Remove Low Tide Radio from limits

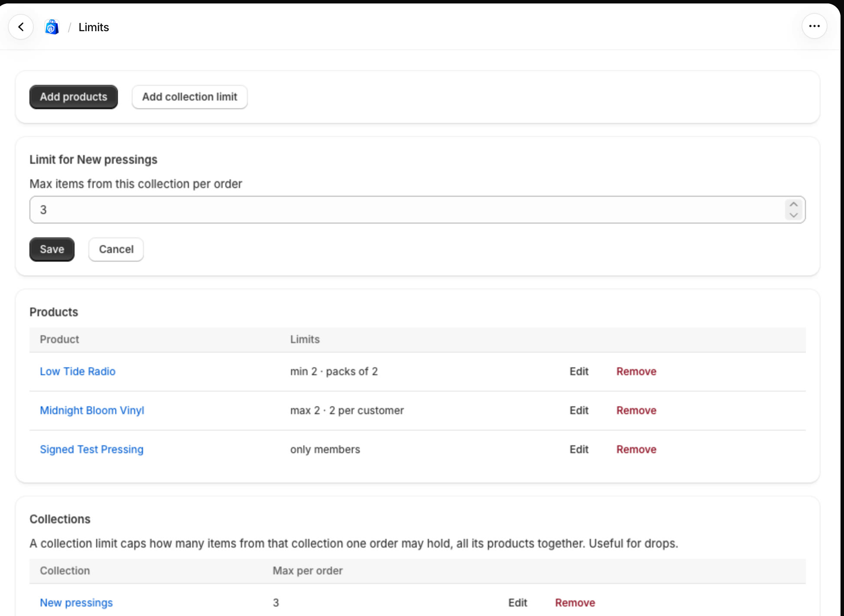636,371
